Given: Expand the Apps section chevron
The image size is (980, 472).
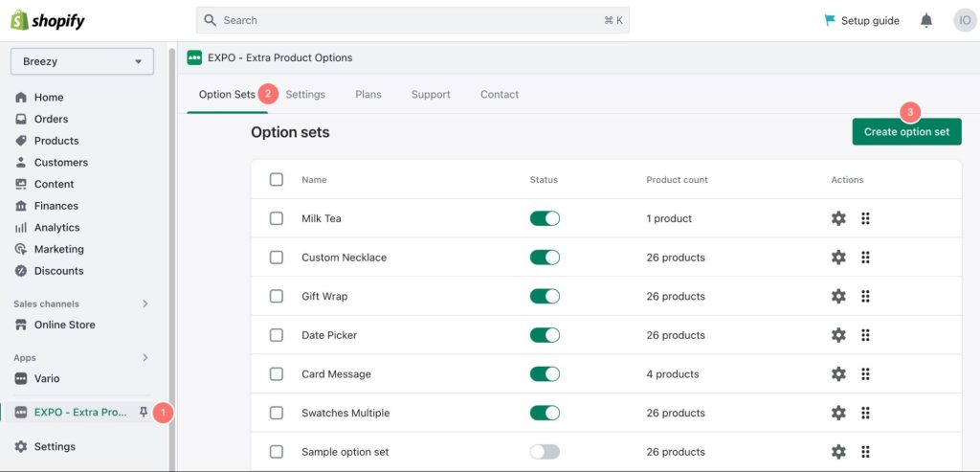Looking at the screenshot, I should coord(145,358).
